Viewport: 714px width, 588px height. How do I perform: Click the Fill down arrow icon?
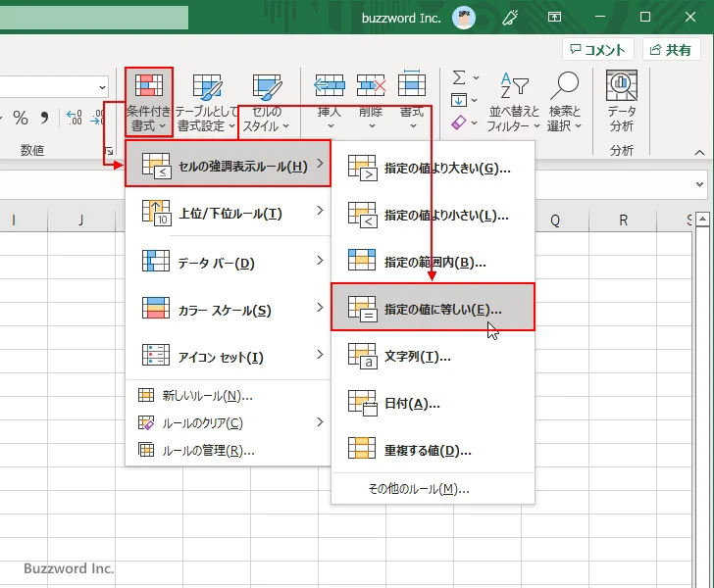[x=459, y=100]
